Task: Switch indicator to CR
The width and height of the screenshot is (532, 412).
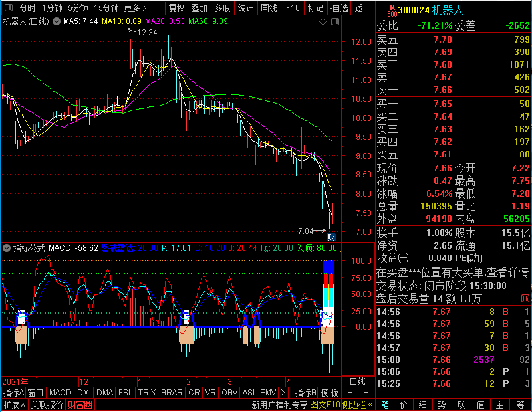Action: pos(194,393)
